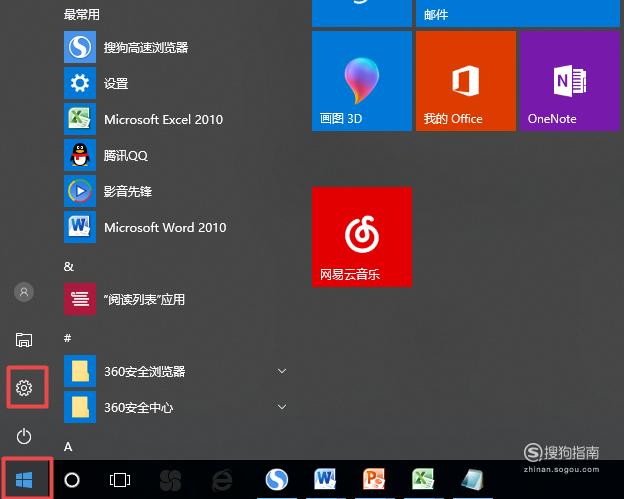Open the OneNote tile

point(569,81)
